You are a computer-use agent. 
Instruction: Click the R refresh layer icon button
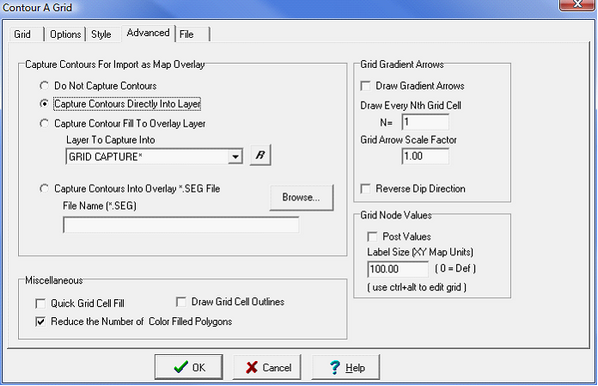pyautogui.click(x=260, y=155)
